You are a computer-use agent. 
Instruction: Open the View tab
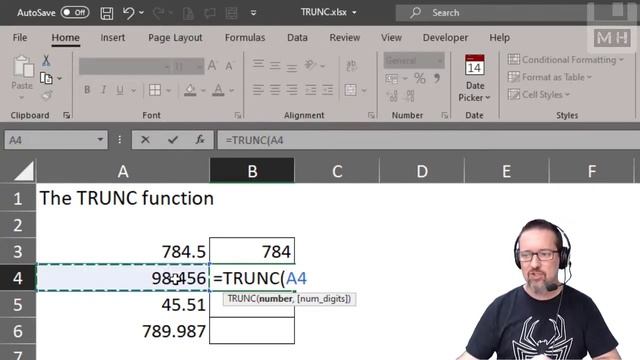[391, 38]
